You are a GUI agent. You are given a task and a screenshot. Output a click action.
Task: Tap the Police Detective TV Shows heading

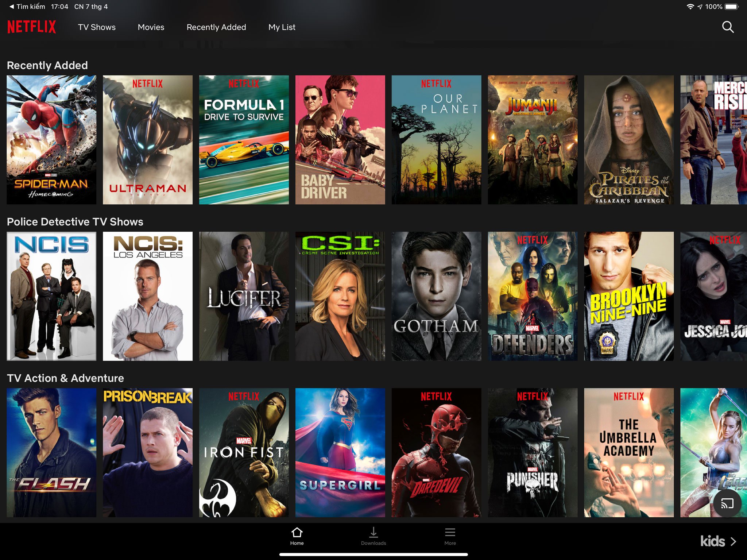tap(75, 222)
